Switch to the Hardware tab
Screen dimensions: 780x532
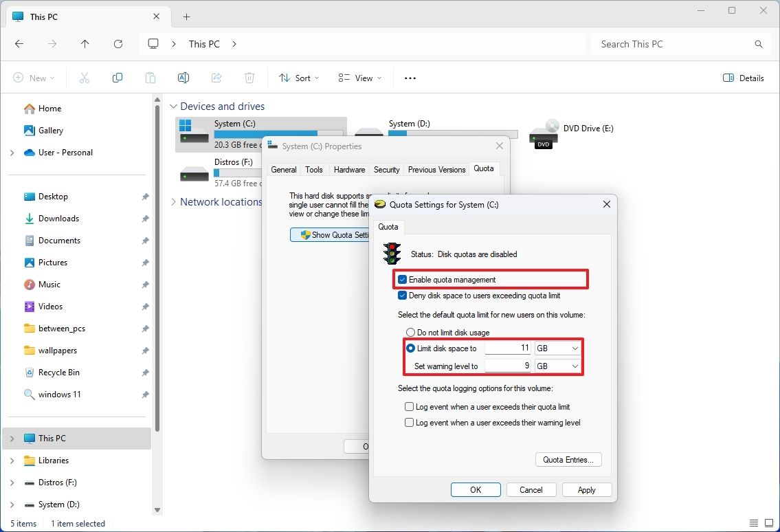[349, 169]
